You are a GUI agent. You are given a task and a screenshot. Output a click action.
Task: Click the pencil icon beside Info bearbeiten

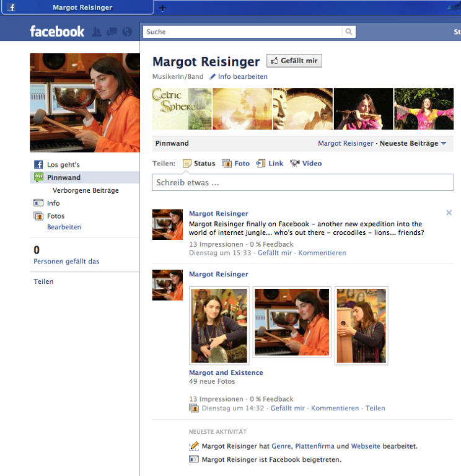(213, 76)
